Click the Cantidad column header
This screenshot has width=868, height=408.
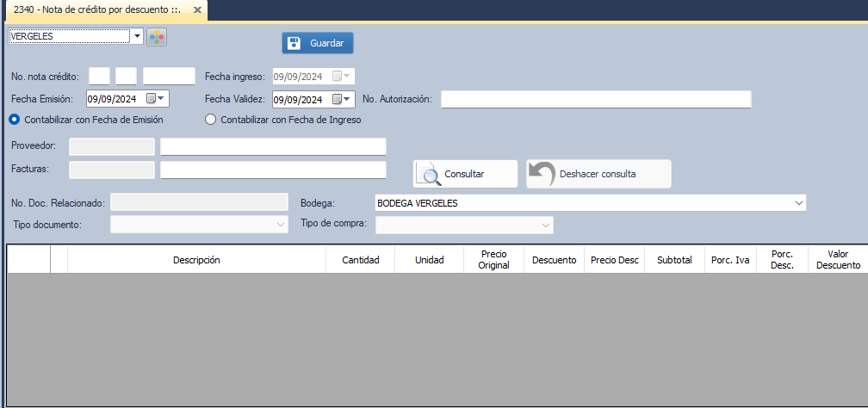[360, 260]
